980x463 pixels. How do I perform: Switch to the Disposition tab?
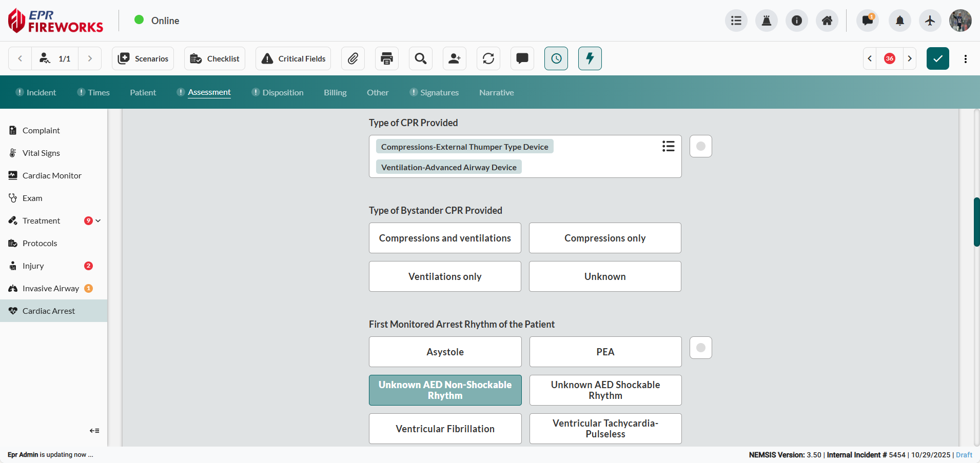click(283, 92)
